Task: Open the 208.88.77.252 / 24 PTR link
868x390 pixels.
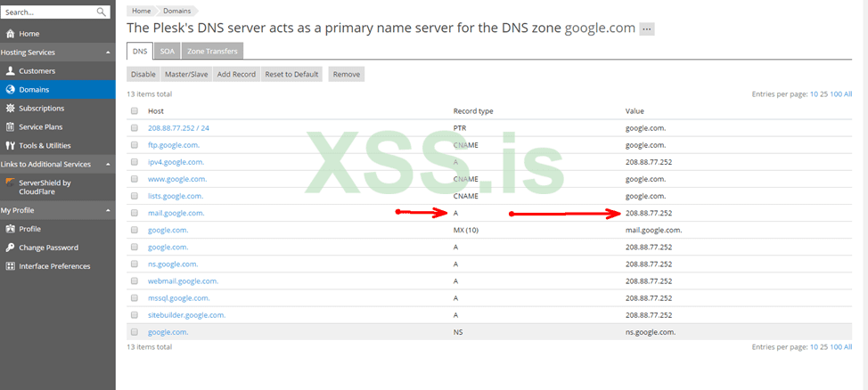Action: click(x=178, y=128)
